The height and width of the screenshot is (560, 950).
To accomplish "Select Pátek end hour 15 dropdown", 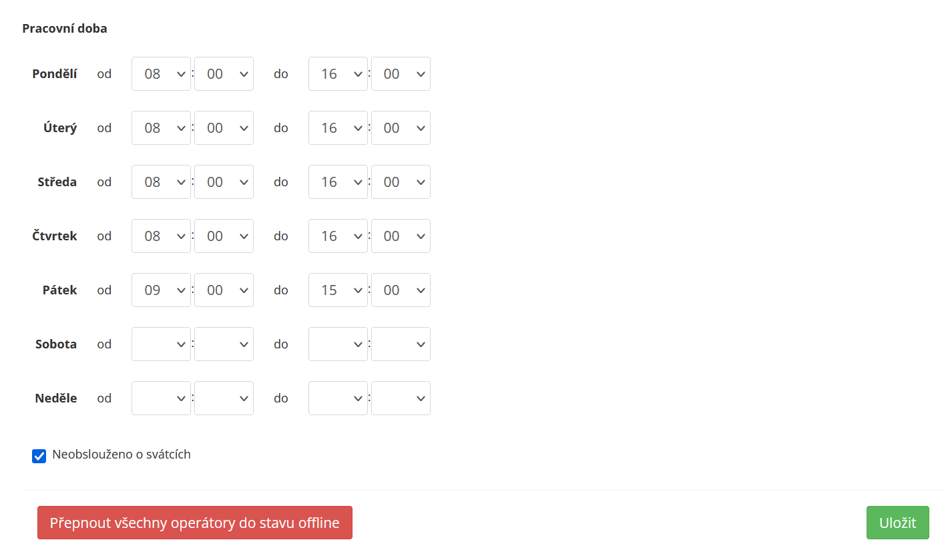I will (x=338, y=290).
